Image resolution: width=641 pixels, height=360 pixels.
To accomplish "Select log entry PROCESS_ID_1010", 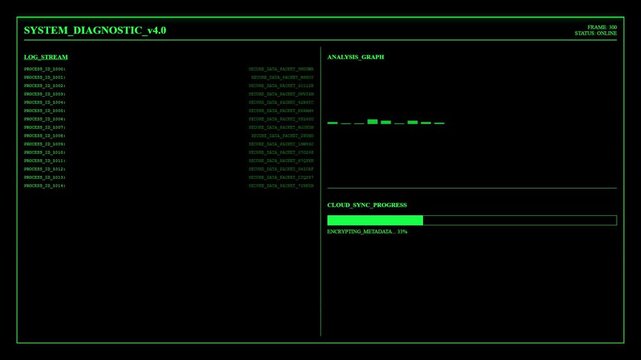I will point(169,152).
